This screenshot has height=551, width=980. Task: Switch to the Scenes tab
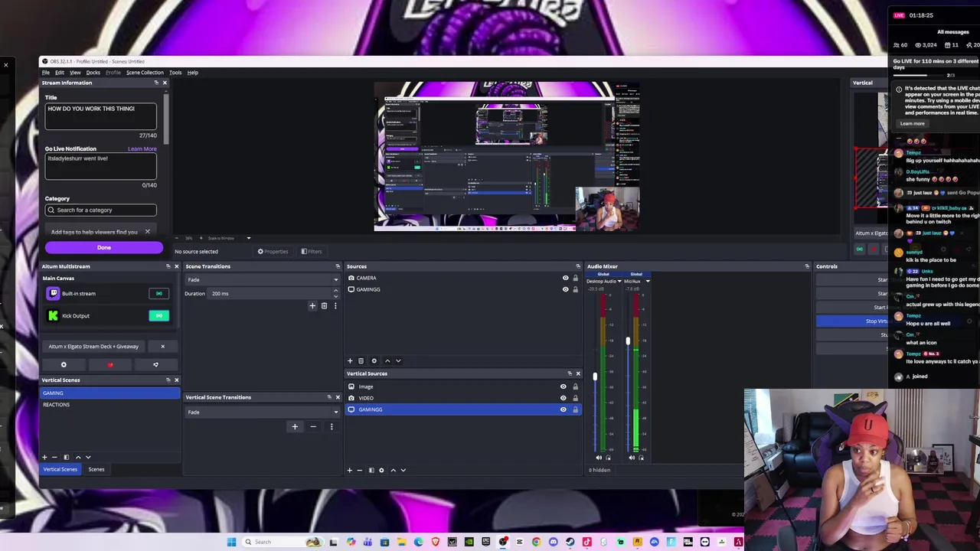pos(96,469)
